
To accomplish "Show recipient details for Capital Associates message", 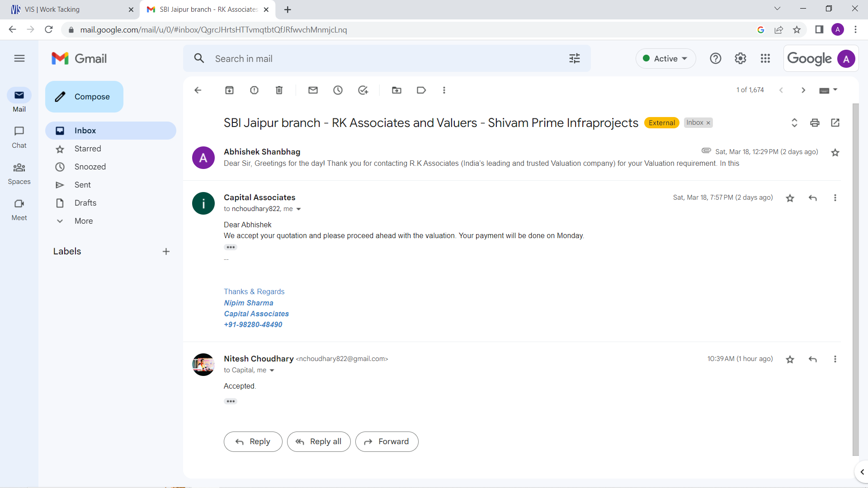I will pyautogui.click(x=298, y=209).
